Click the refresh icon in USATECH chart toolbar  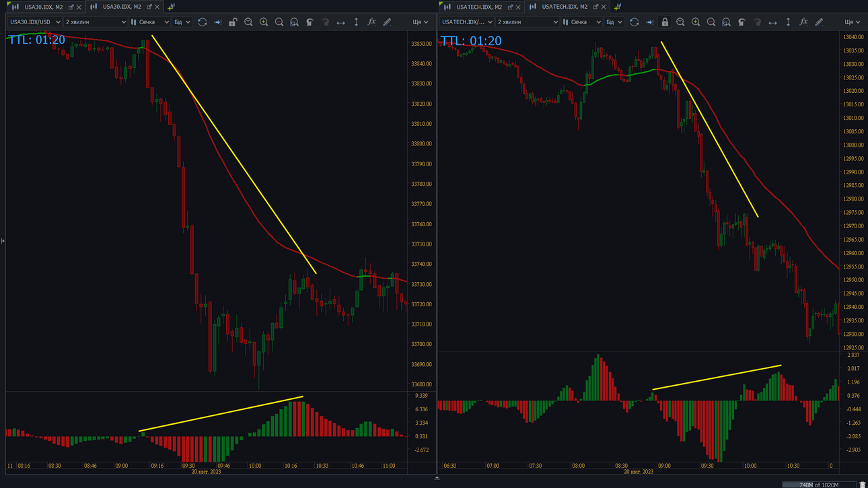[634, 22]
